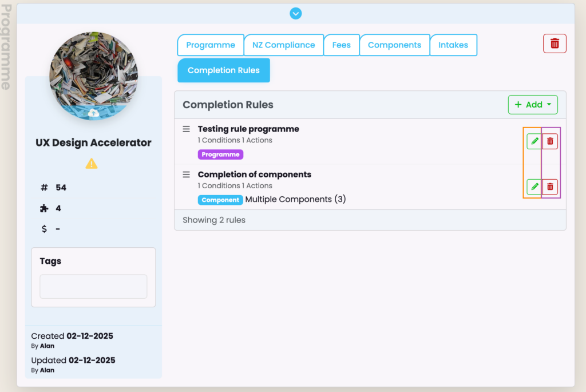Click the Tags input field

pyautogui.click(x=93, y=286)
